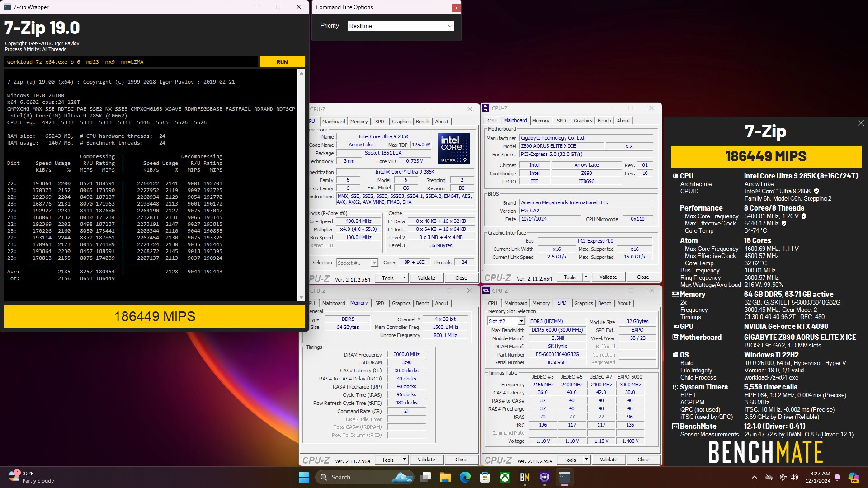This screenshot has height=488, width=868.
Task: Click the scroll-up arrow in 7-Zip output
Action: [302, 73]
